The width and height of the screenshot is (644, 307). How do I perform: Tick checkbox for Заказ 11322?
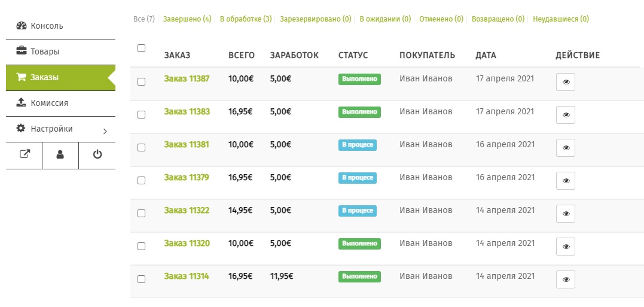point(141,213)
